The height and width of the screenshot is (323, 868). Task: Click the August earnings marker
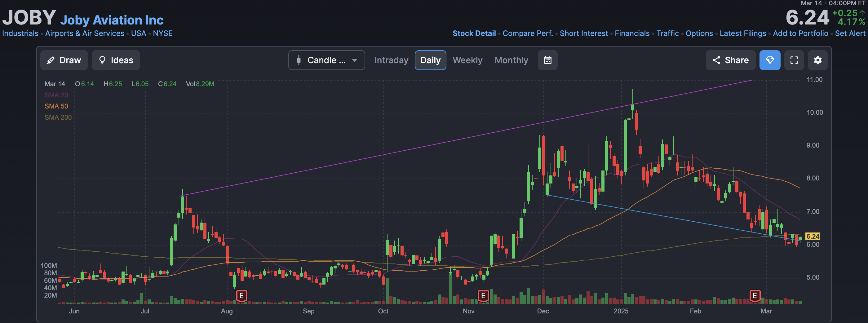pos(241,296)
